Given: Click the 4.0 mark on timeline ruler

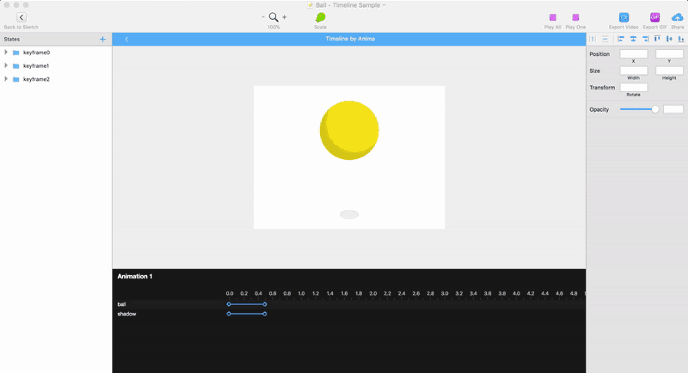Looking at the screenshot, I should coord(516,293).
